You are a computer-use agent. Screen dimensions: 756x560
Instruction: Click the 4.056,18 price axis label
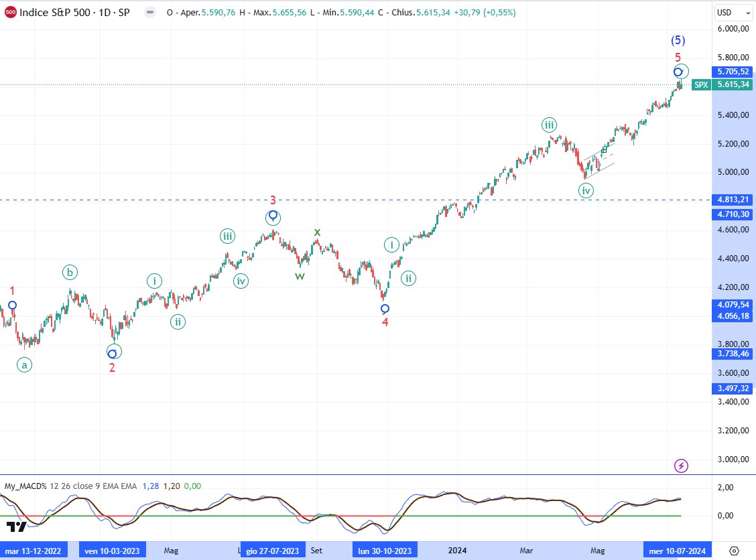coord(733,316)
